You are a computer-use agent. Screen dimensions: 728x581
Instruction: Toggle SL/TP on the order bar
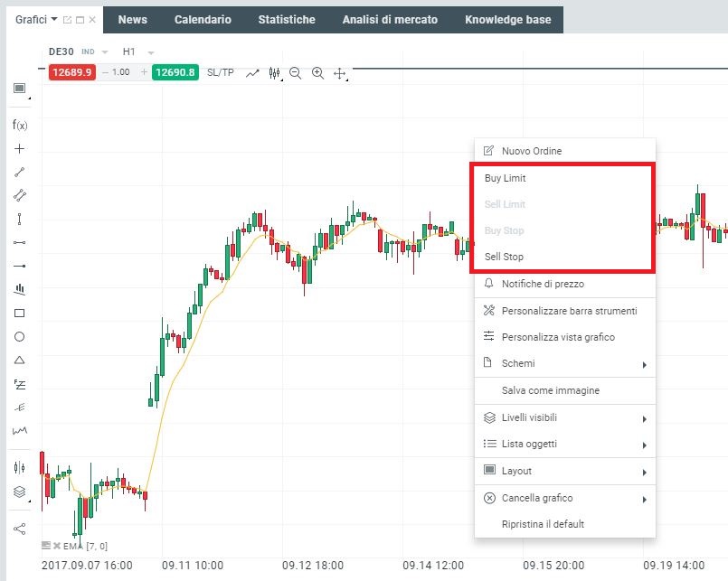(220, 73)
